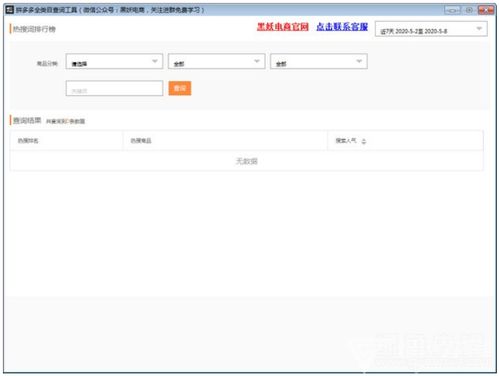Click the 热搜词排行榜 section heading

pyautogui.click(x=34, y=29)
